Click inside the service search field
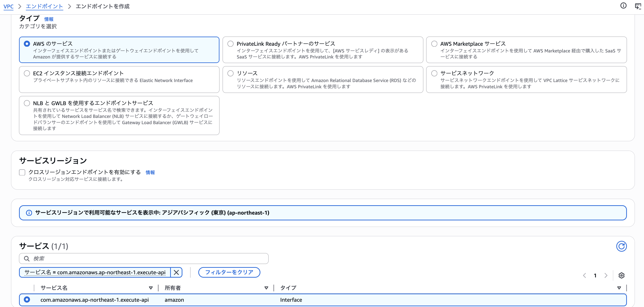Image resolution: width=644 pixels, height=307 pixels. 100,258
